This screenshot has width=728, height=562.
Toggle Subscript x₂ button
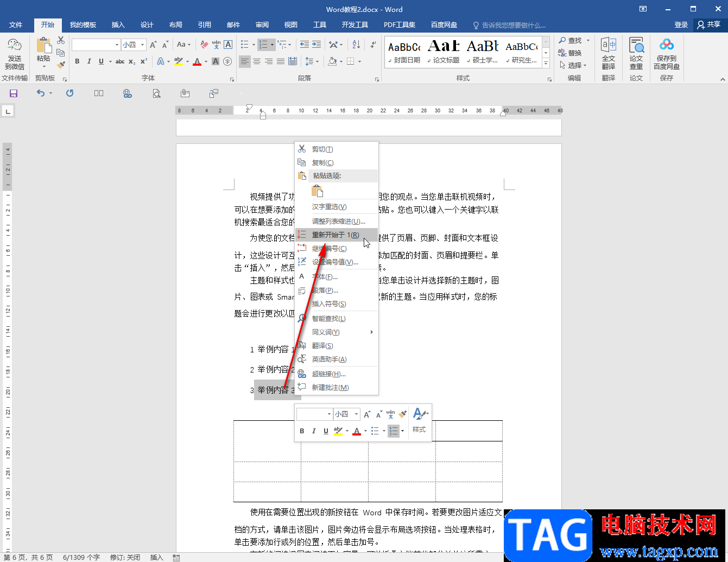click(x=132, y=61)
